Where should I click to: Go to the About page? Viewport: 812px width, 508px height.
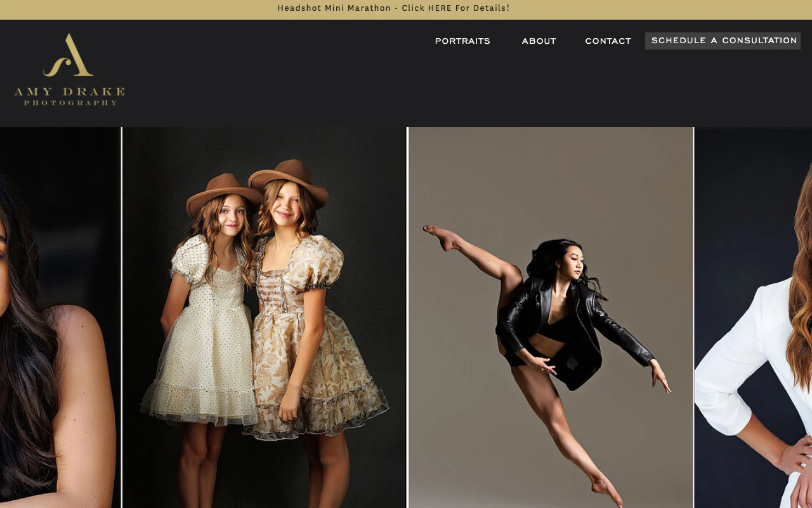[539, 41]
